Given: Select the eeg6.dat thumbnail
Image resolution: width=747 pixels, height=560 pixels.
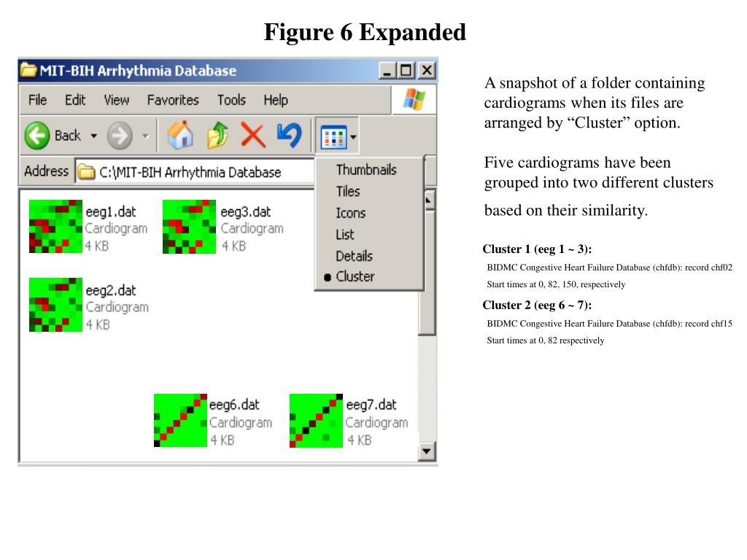Looking at the screenshot, I should (x=181, y=421).
